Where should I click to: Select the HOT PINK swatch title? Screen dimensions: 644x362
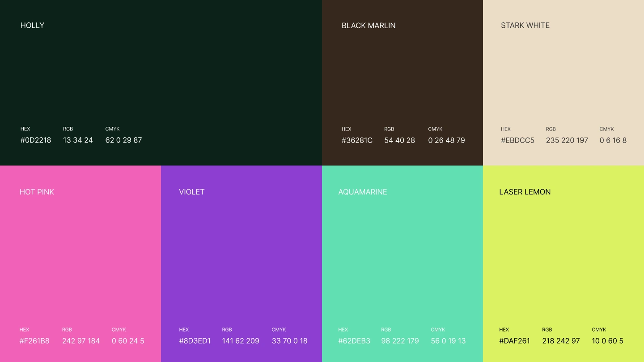tap(37, 192)
